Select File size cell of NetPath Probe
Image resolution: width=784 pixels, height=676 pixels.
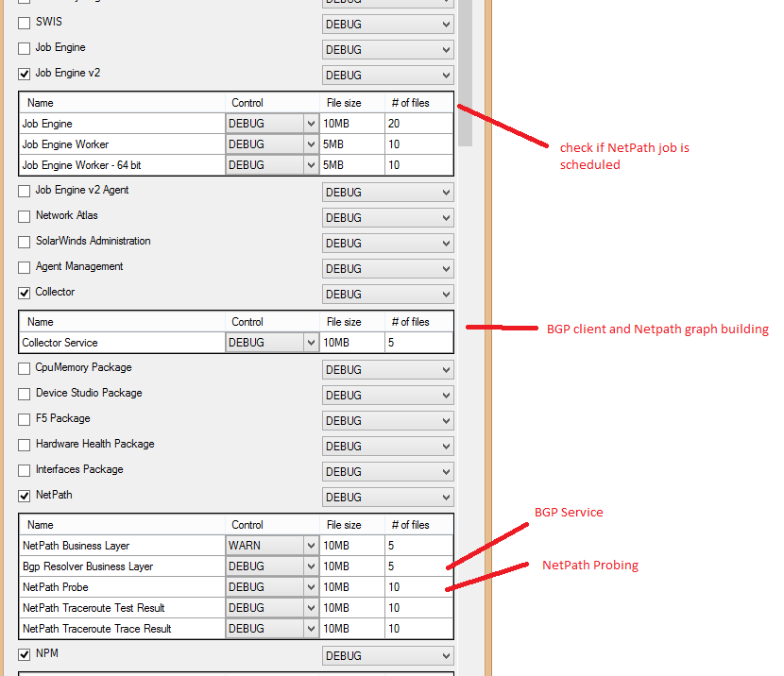(x=352, y=587)
